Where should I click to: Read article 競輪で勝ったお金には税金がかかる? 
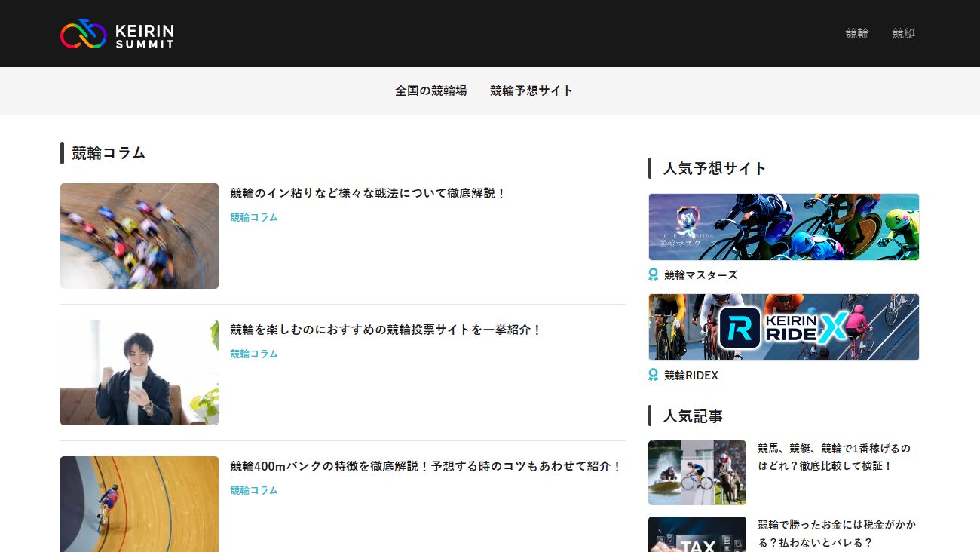837,533
